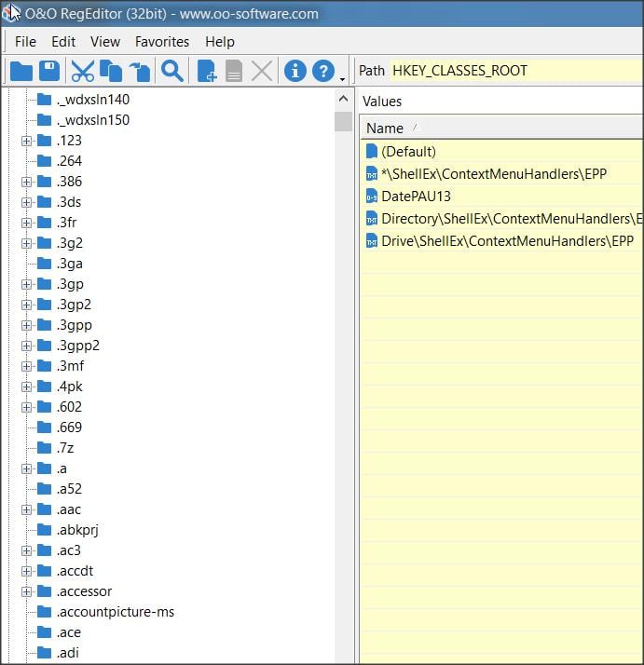Expand the .accessor key

(26, 591)
